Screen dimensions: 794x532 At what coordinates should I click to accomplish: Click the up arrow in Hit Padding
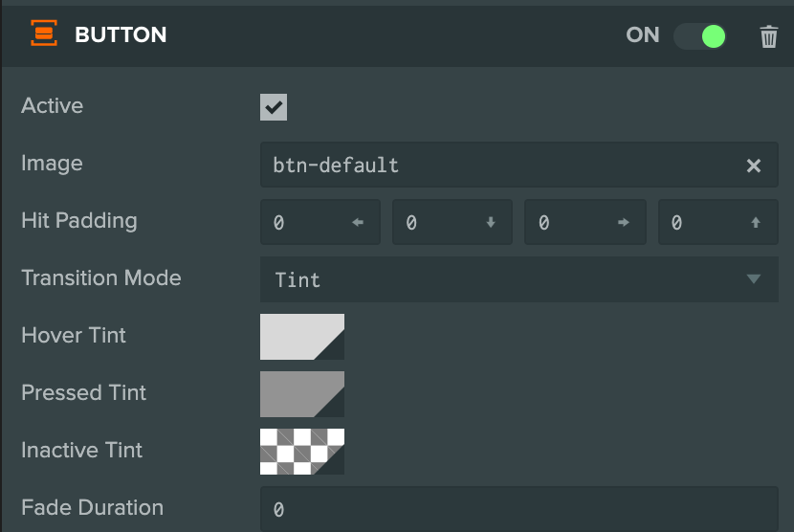(756, 222)
